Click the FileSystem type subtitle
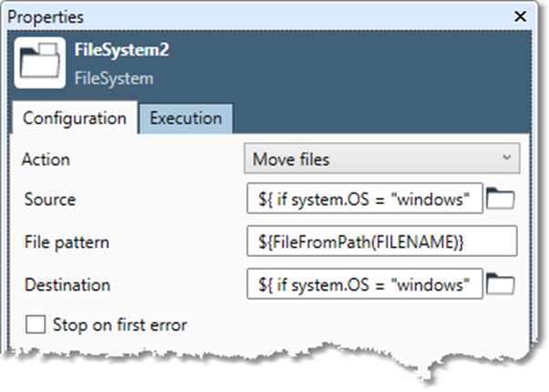 [x=113, y=78]
